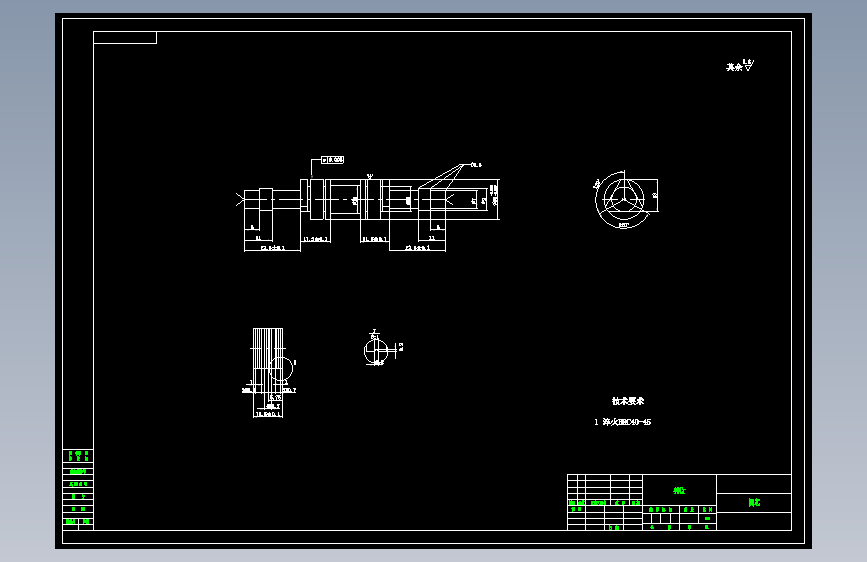Click the 技术要求 heading text

(628, 401)
